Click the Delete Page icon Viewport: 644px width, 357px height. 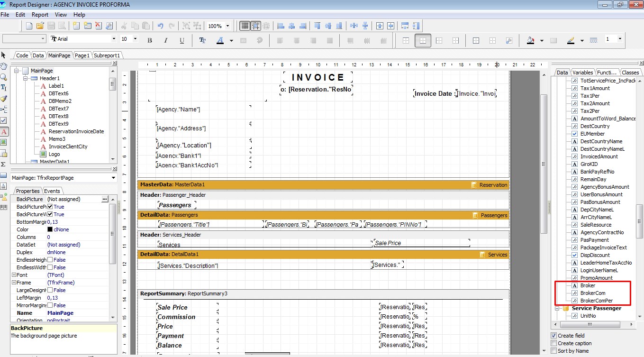tap(99, 26)
